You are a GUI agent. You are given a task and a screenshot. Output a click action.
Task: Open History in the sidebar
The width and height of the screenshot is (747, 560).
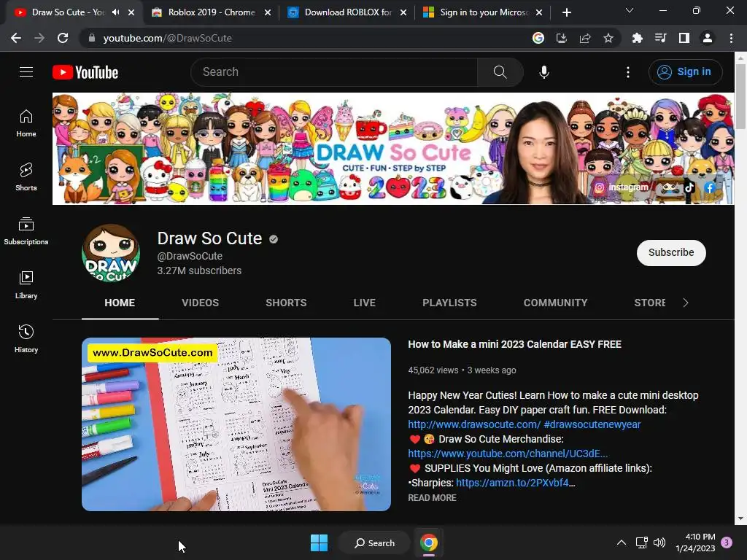tap(26, 338)
